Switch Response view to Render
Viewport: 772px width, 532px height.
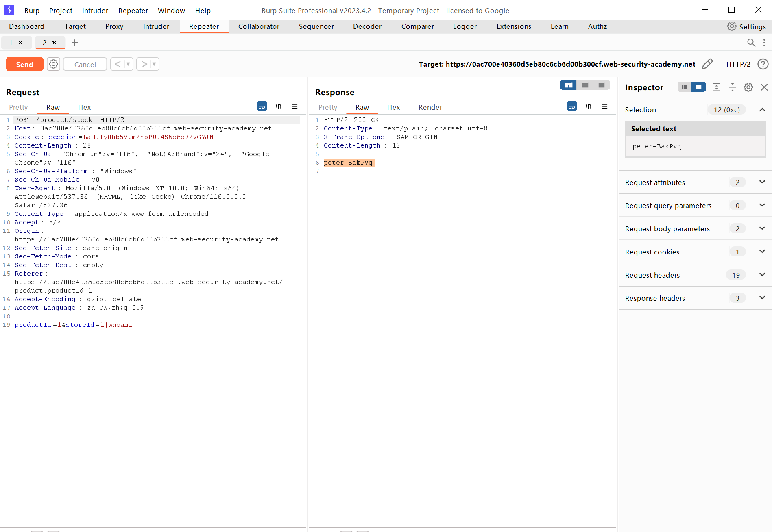click(430, 107)
